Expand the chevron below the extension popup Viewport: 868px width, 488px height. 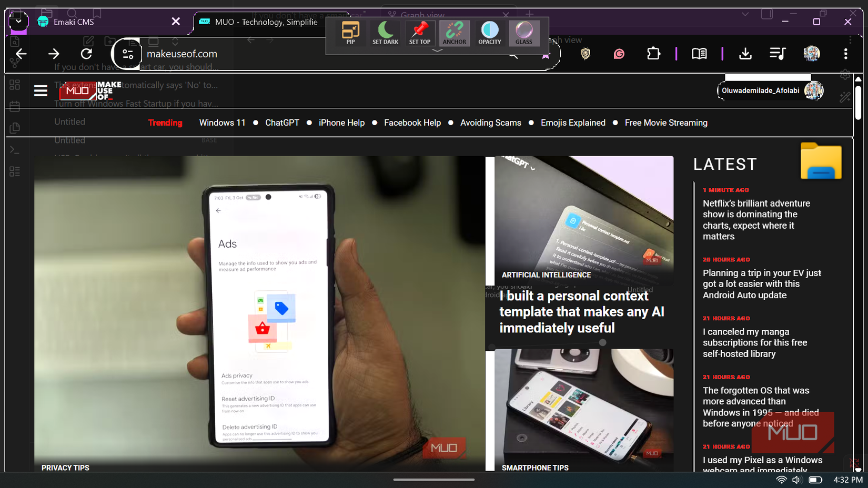point(437,51)
